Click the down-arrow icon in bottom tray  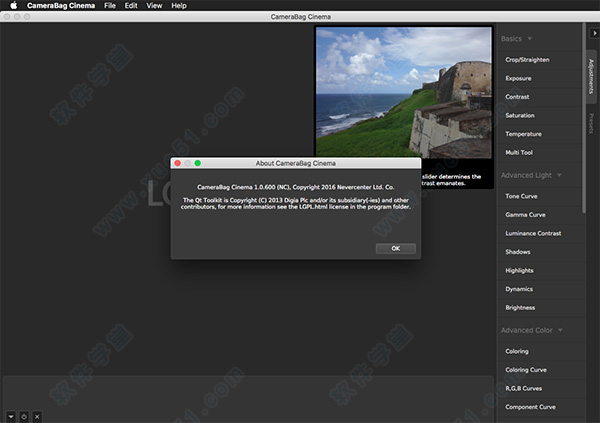point(11,416)
